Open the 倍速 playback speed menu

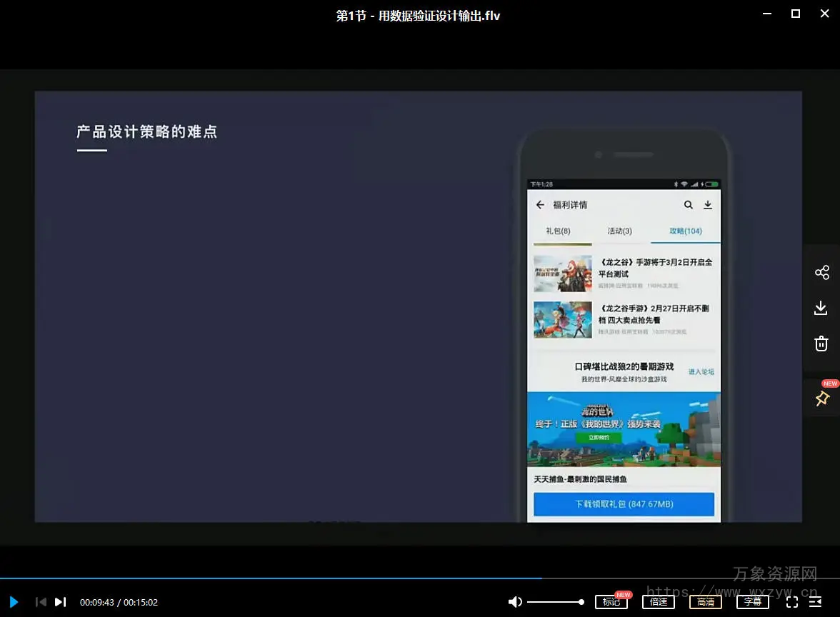click(658, 602)
